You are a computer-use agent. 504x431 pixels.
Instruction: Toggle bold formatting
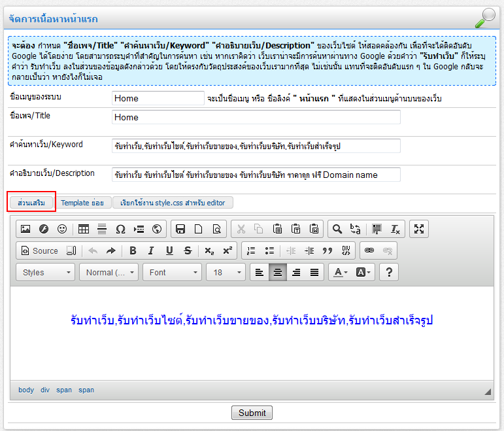133,250
